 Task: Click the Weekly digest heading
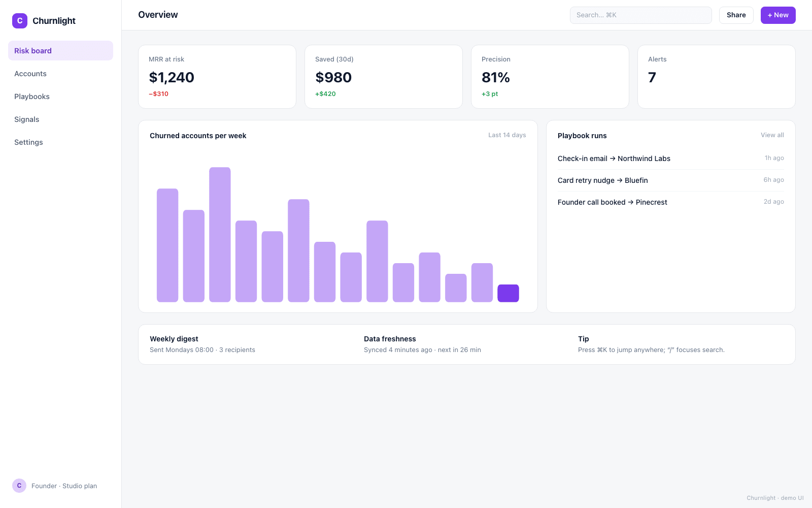click(x=174, y=339)
